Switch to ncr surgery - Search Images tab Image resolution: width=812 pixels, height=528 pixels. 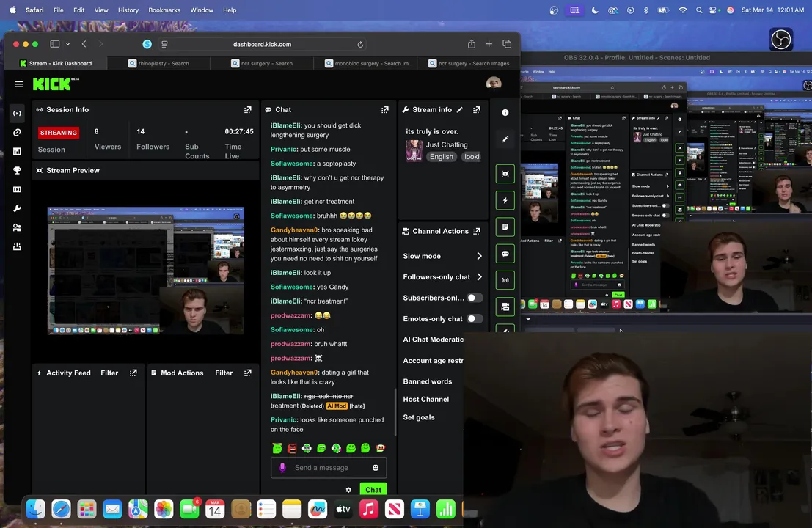click(469, 63)
